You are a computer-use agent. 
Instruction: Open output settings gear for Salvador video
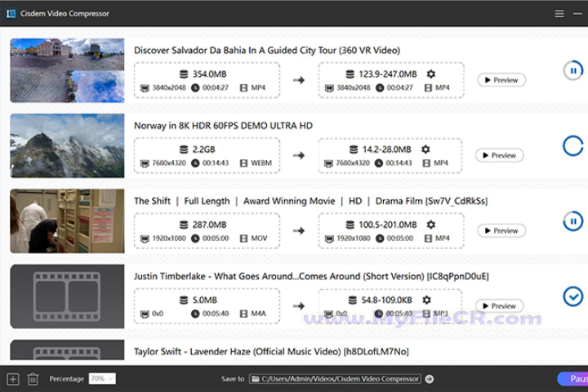(x=431, y=73)
